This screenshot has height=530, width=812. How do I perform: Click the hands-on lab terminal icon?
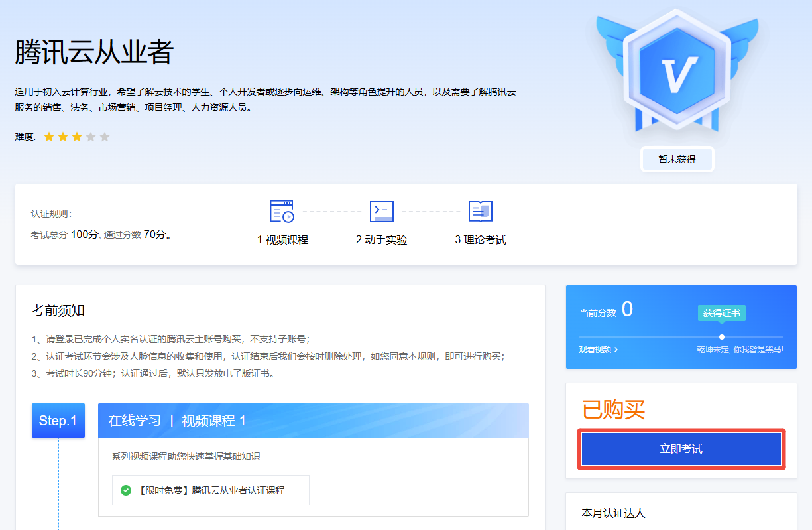pos(381,212)
